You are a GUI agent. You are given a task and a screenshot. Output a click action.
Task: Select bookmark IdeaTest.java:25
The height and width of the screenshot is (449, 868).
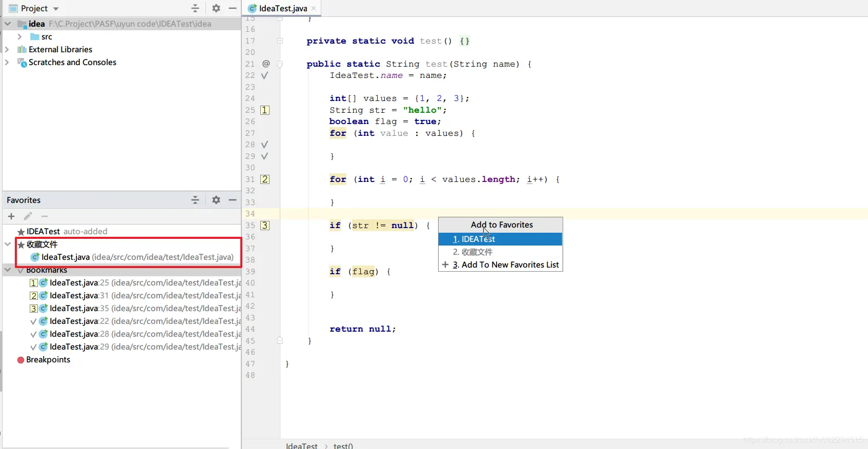click(135, 283)
